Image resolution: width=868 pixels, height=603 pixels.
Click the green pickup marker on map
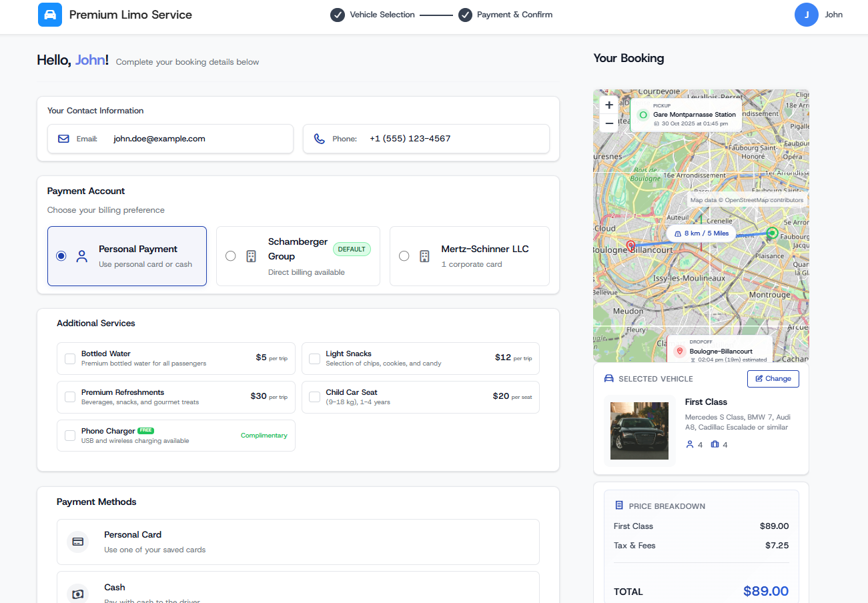coord(772,233)
